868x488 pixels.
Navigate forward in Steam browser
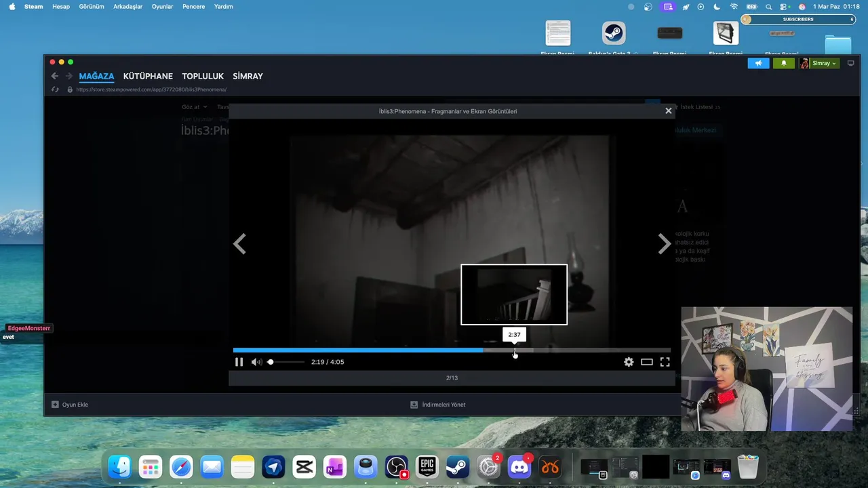pos(68,76)
